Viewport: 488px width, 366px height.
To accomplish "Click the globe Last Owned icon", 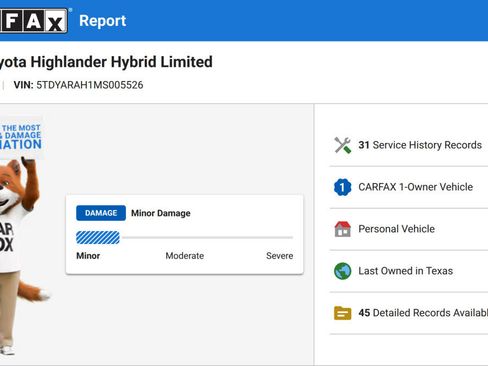I will (343, 271).
